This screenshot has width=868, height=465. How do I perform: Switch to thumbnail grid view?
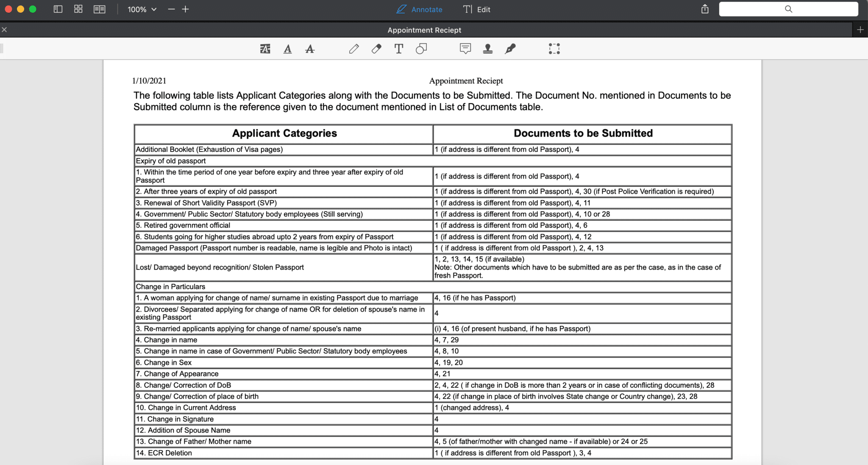pos(78,9)
